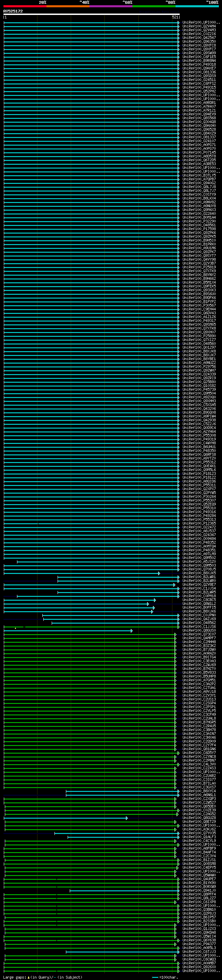222x980 pixels.
Task: Select label UniRef100_B8XYC4
Action: [199, 791]
